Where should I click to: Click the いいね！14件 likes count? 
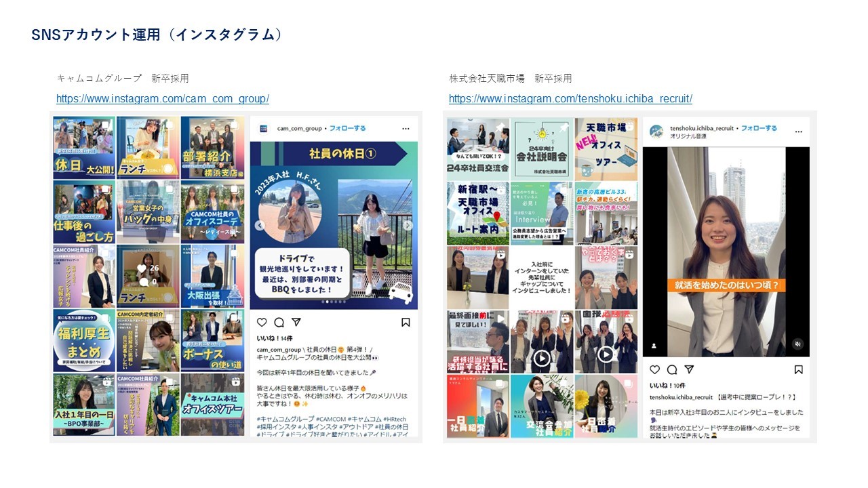coord(274,338)
